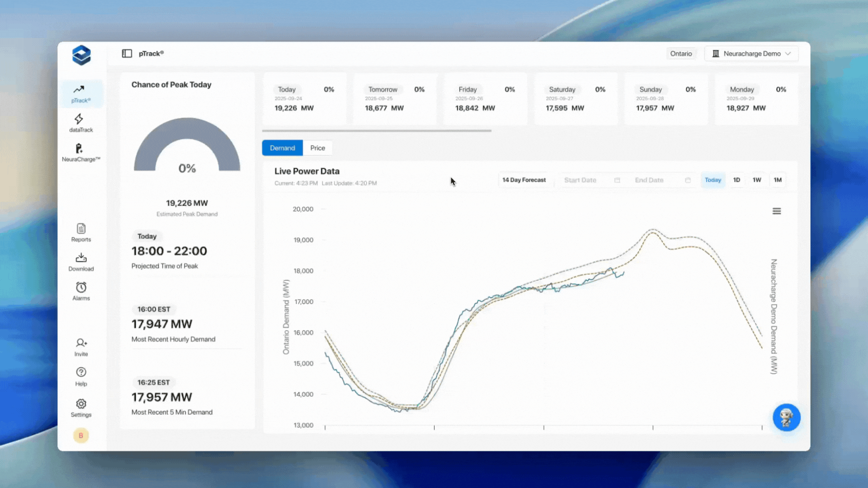Open the Alarms clock icon
The image size is (868, 488).
click(81, 287)
